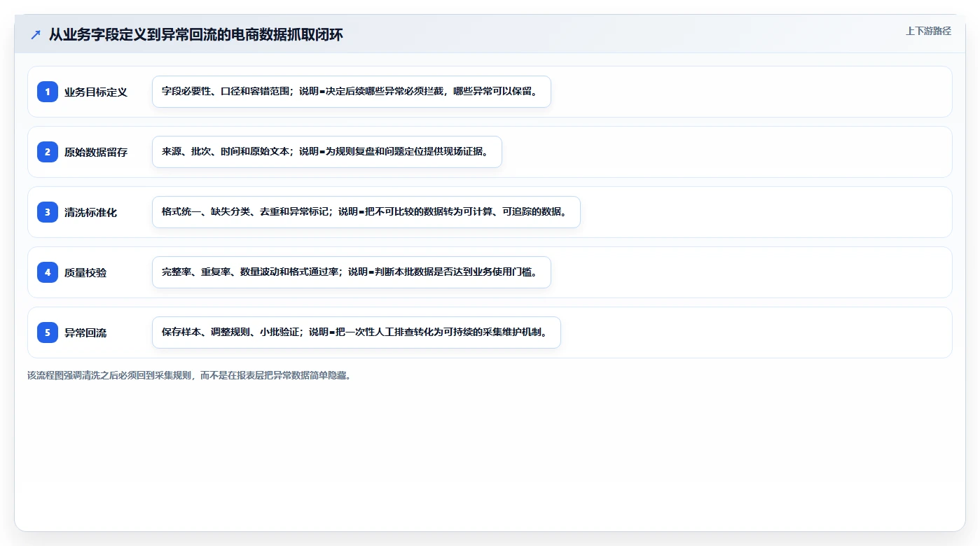Select step number 1 badge
This screenshot has width=980, height=546.
[x=48, y=92]
